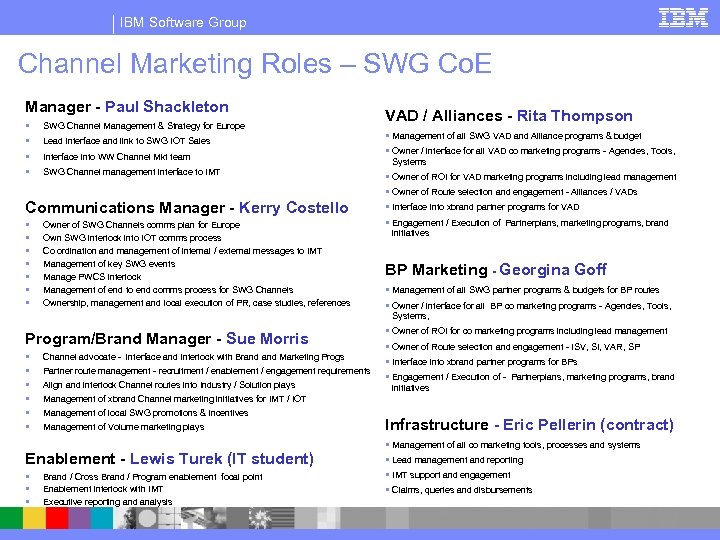Click the 'Enablement' heading

coord(70,459)
